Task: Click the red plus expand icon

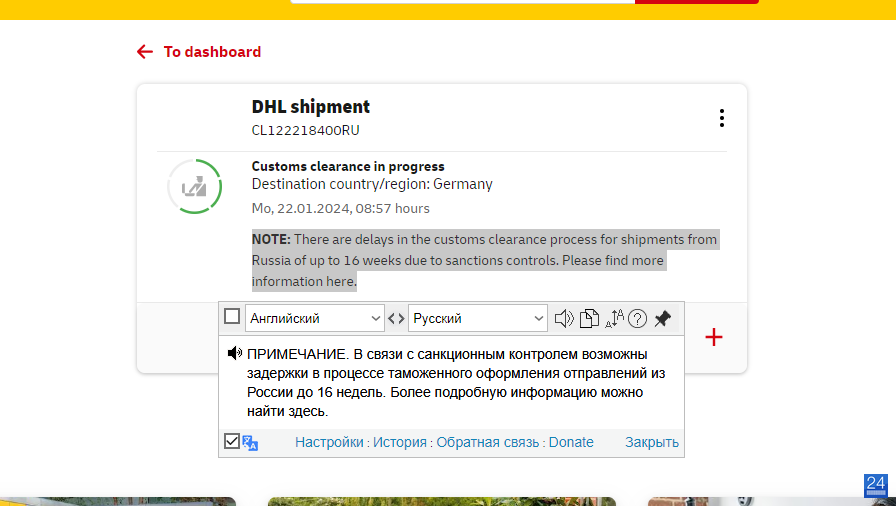Action: (x=714, y=337)
